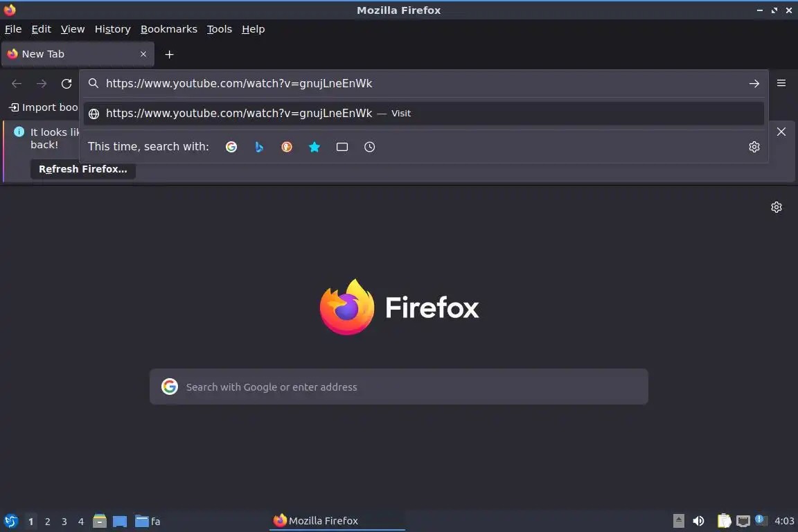798x532 pixels.
Task: Click the Firefox icon in title bar
Action: 10,10
